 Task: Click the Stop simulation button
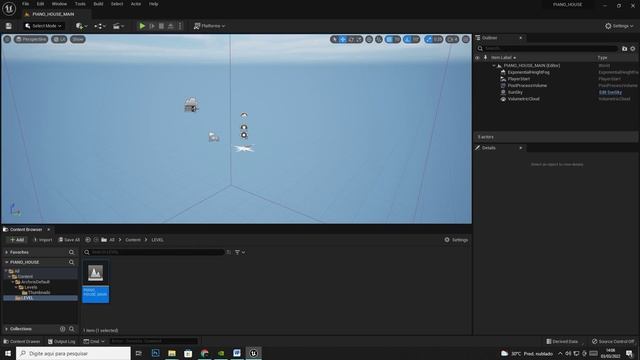click(161, 26)
